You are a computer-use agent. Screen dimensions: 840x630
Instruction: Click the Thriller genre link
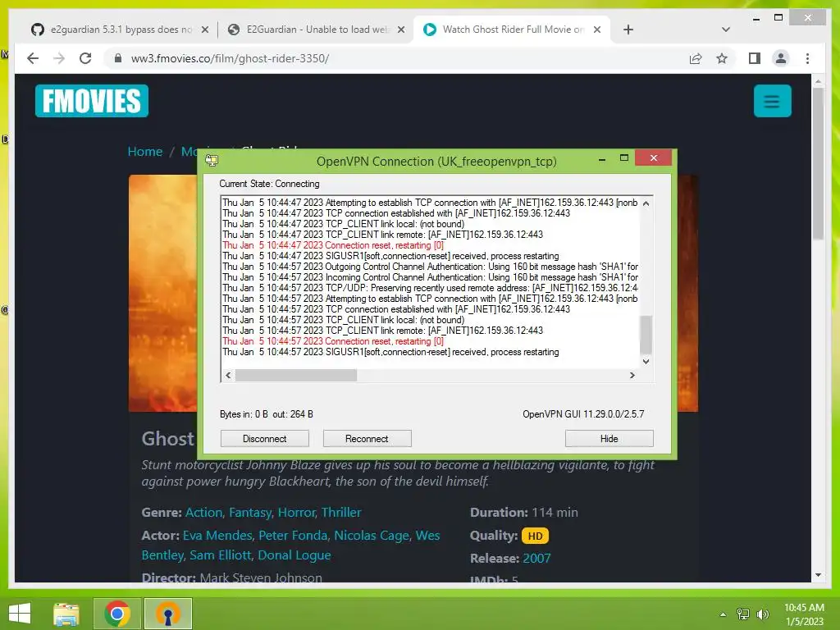(x=341, y=512)
